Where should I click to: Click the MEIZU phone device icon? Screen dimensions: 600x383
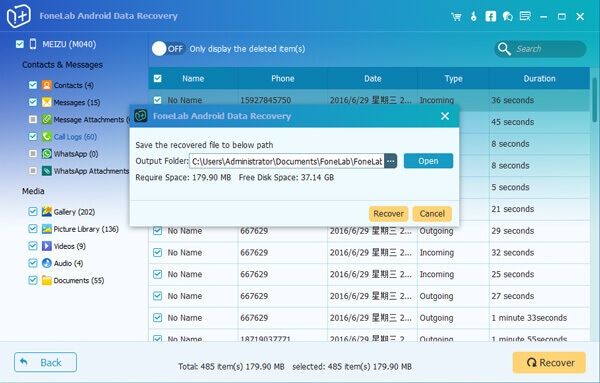click(33, 44)
